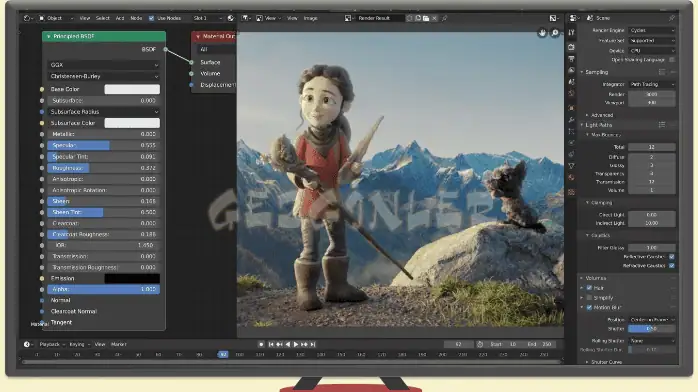Collapse the Principled BSDF node

(x=49, y=36)
